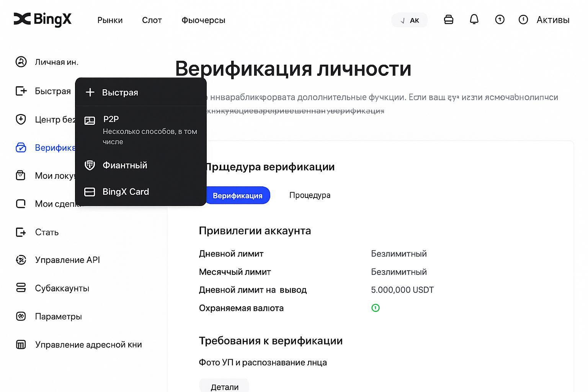The image size is (588, 392).
Task: Click the Дневной лимит label
Action: click(x=231, y=254)
